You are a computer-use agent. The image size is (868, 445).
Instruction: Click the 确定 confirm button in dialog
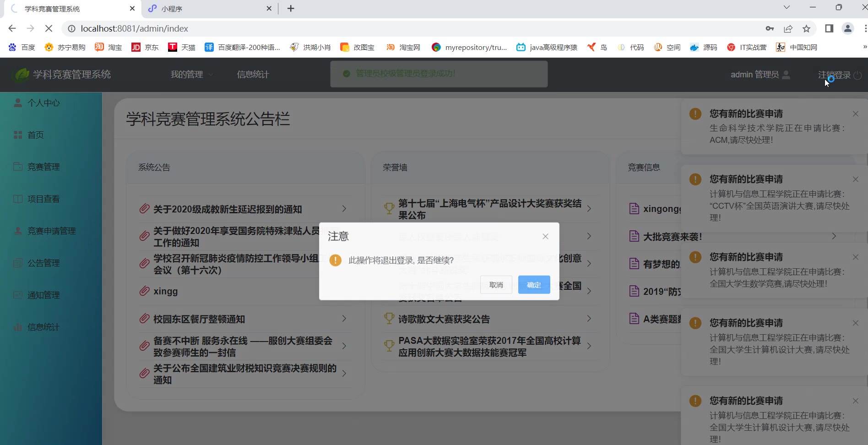coord(534,285)
